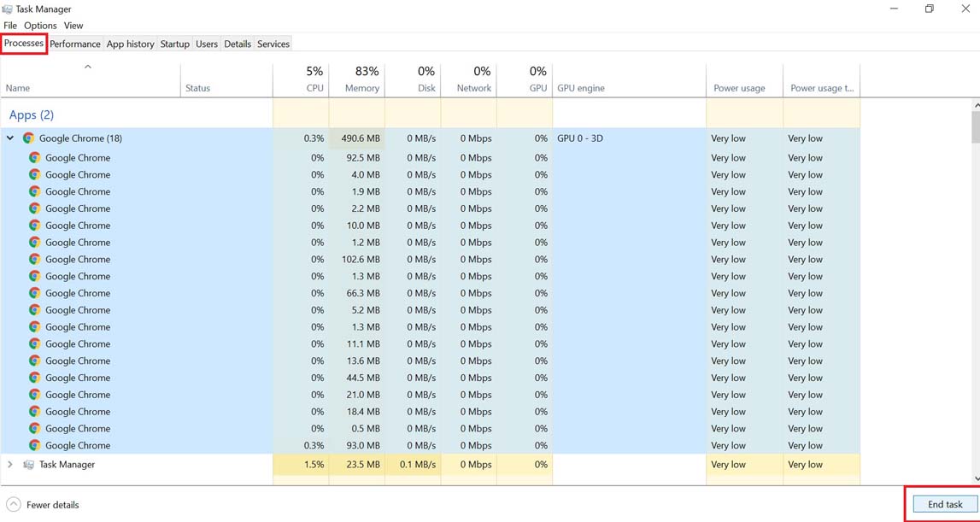Click the Task Manager icon in the title bar
This screenshot has width=980, height=522.
coord(8,9)
